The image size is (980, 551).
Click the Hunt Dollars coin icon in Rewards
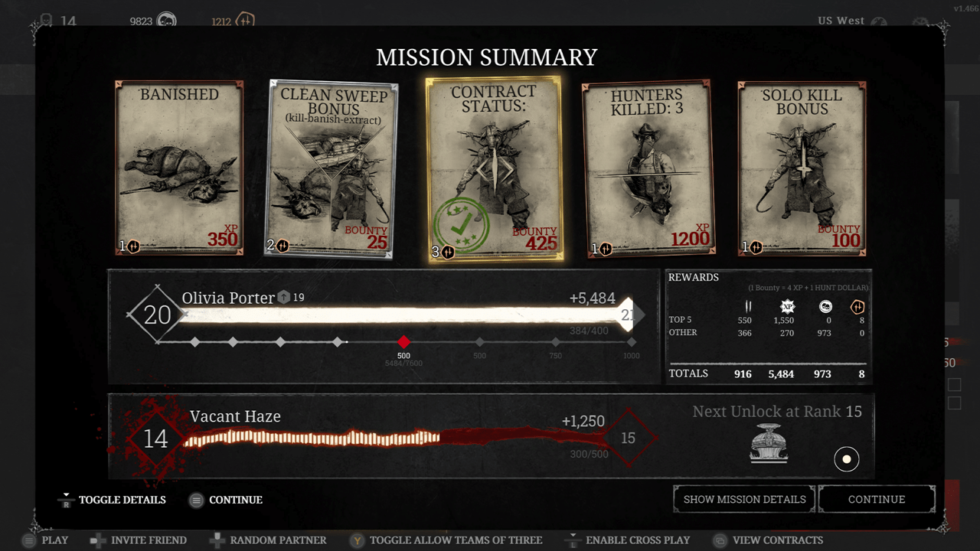[x=826, y=307]
